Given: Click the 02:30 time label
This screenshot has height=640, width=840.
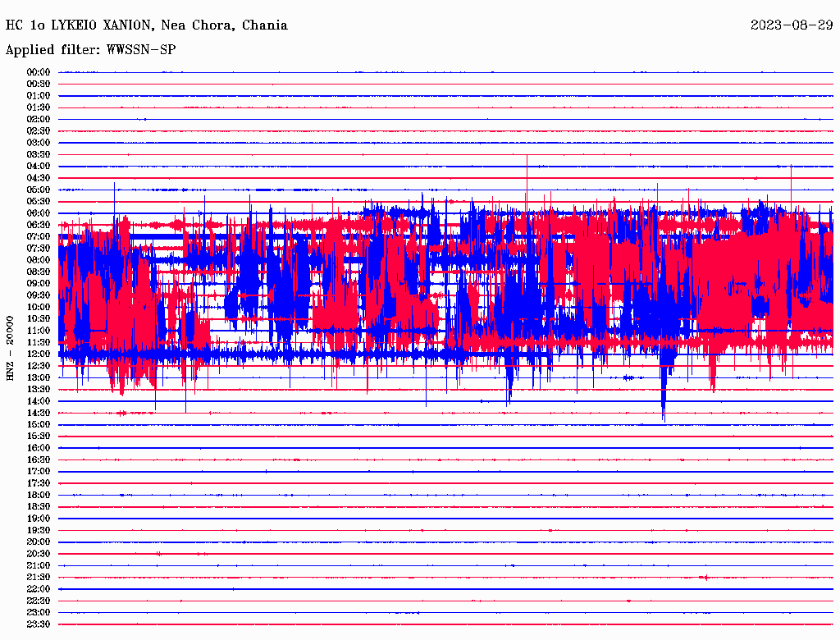Looking at the screenshot, I should click(x=39, y=130).
